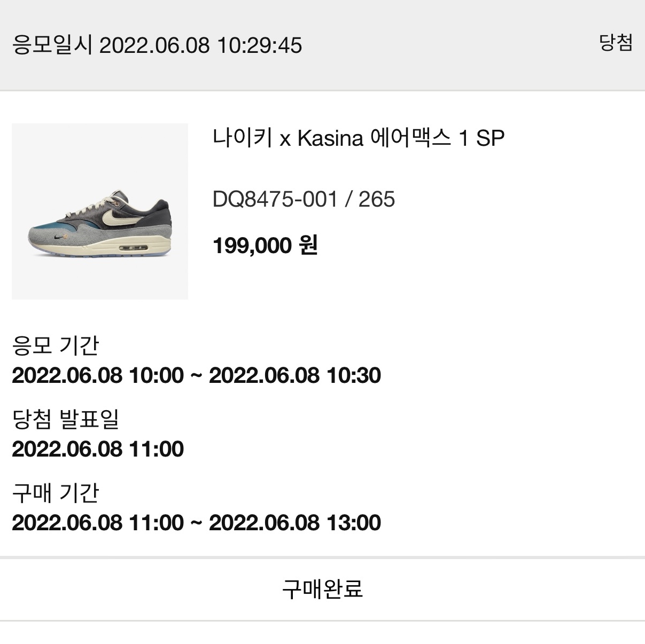Tap the 당첨 status label

[616, 43]
